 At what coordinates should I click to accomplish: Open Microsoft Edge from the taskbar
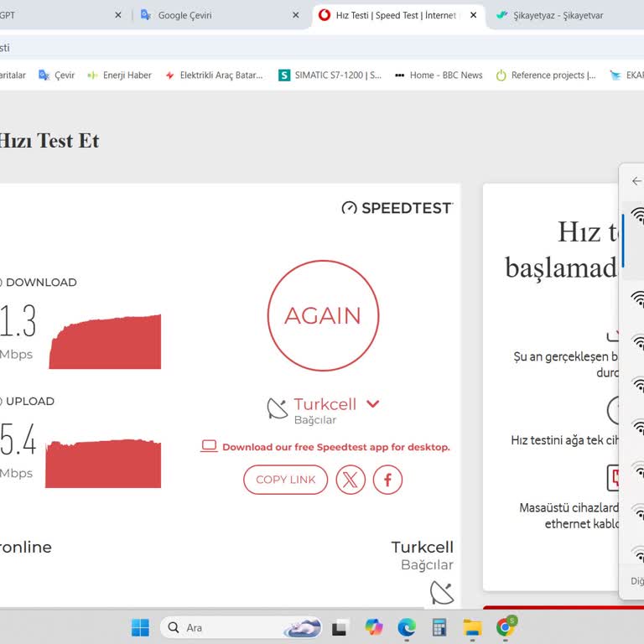407,627
